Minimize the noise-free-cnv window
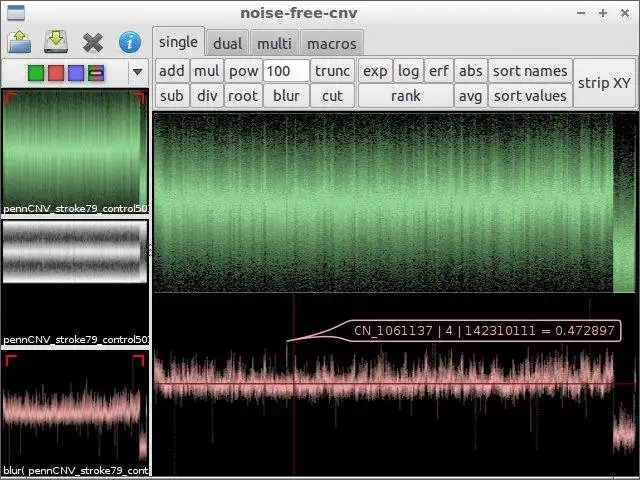 581,13
